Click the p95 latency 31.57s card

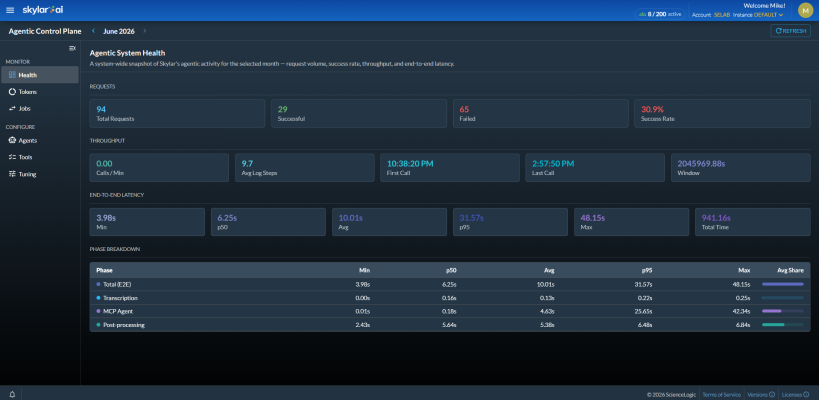pyautogui.click(x=510, y=222)
